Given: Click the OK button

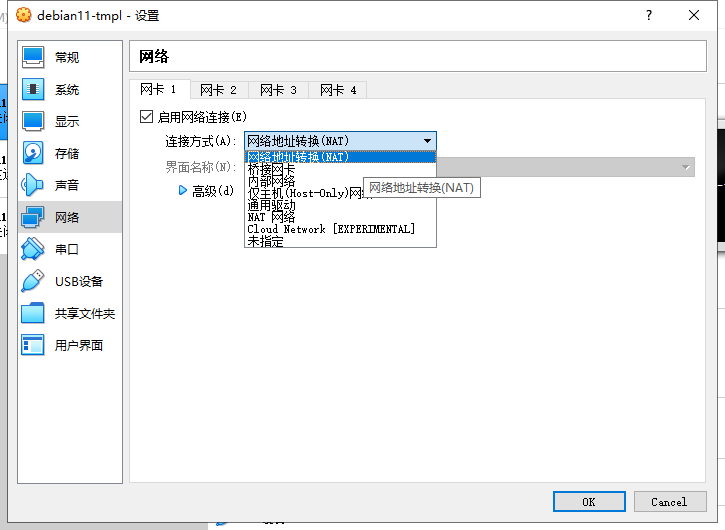Looking at the screenshot, I should [589, 501].
